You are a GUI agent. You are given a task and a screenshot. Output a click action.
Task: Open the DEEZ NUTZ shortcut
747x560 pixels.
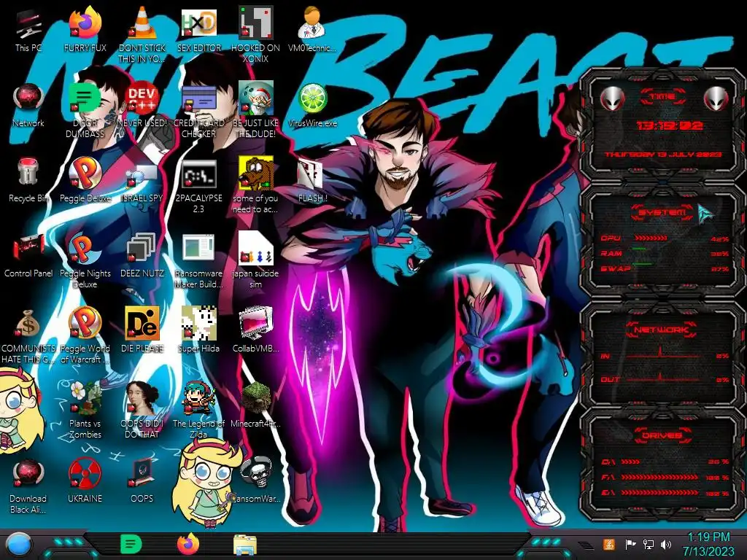click(142, 256)
